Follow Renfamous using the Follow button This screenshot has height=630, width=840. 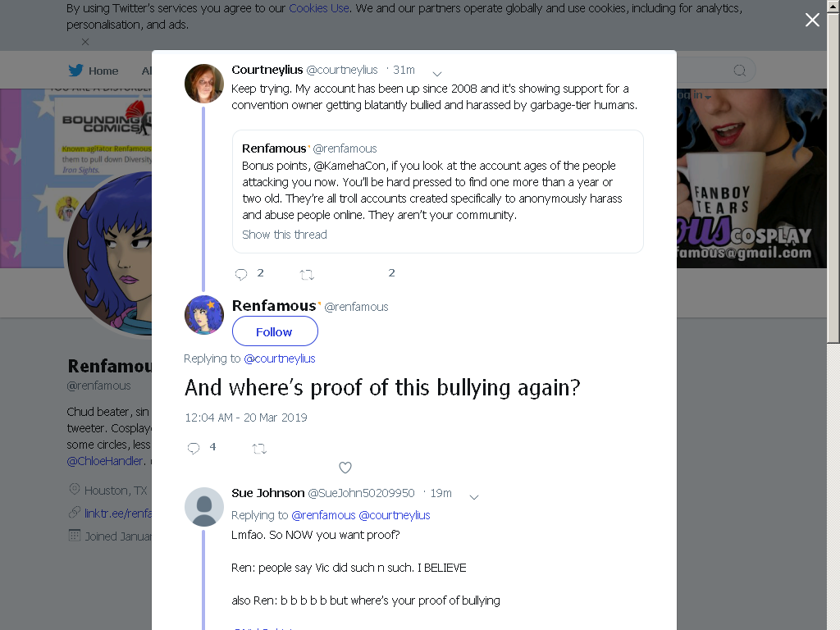(x=275, y=331)
